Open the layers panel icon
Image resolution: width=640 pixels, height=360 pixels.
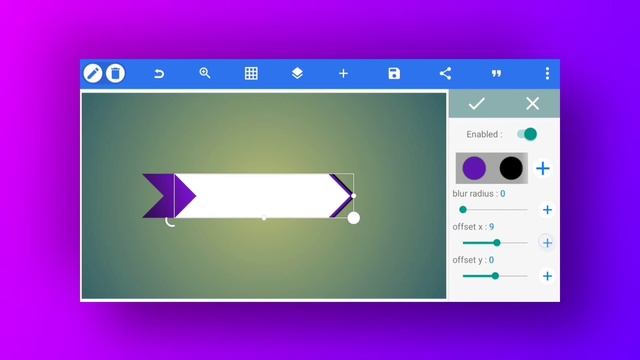pyautogui.click(x=297, y=73)
